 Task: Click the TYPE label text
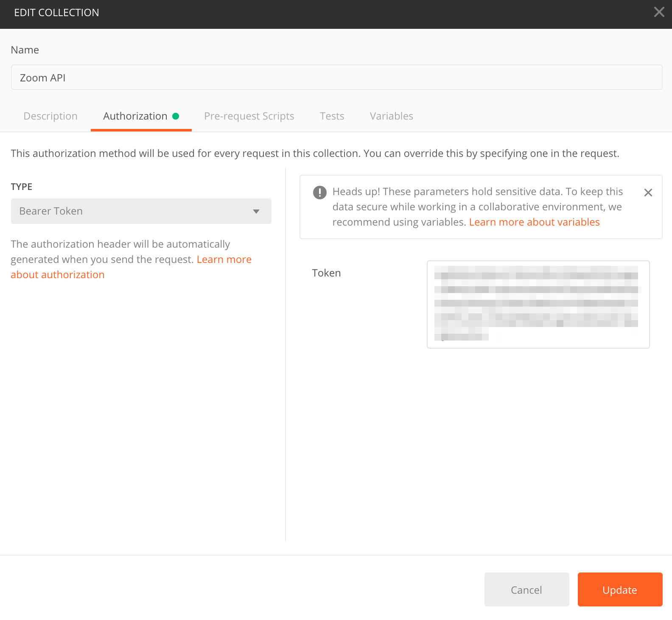(x=22, y=187)
